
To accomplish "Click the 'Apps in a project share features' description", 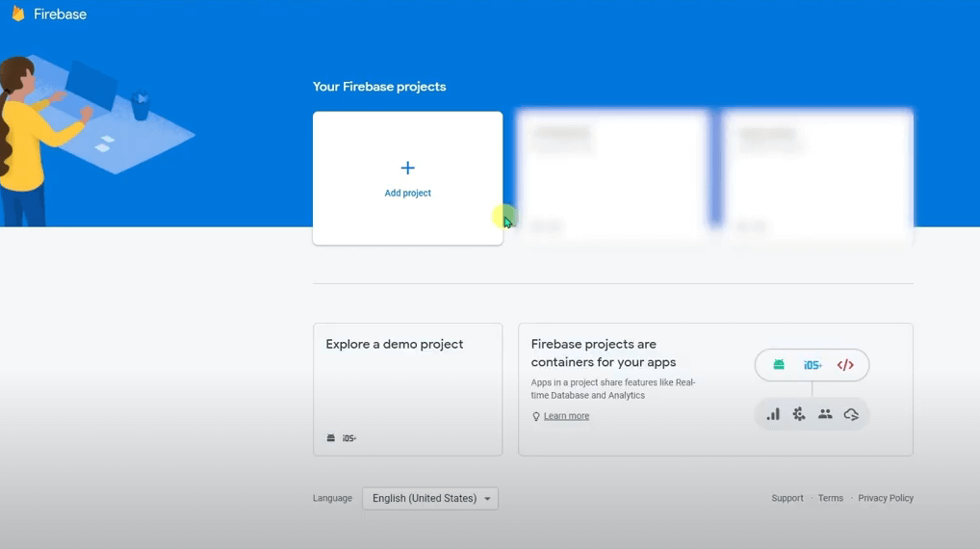I will 613,389.
